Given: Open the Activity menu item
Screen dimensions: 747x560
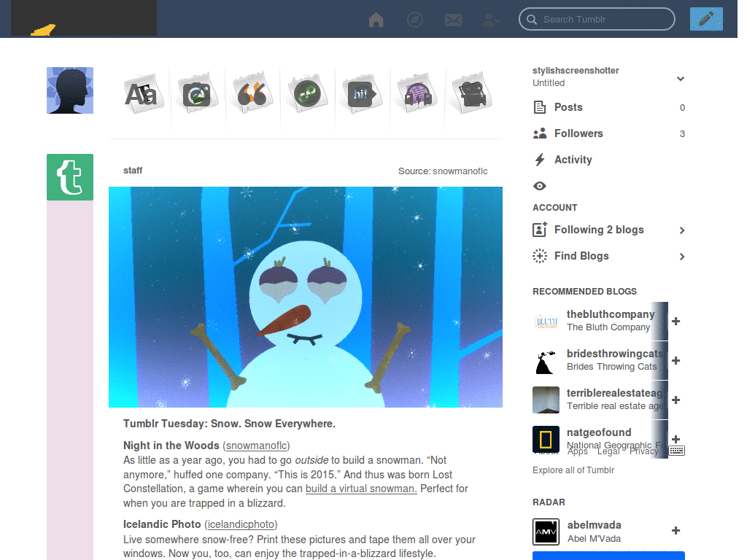Looking at the screenshot, I should (x=609, y=160).
